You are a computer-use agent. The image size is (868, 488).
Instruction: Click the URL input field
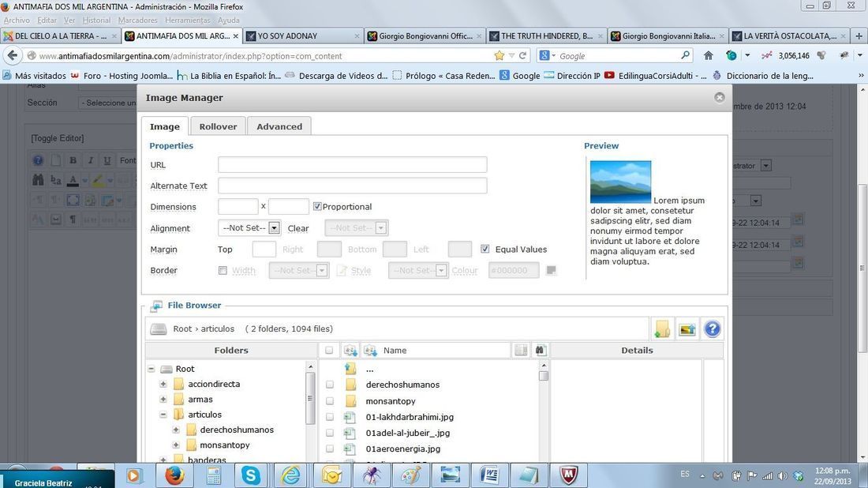click(x=352, y=164)
